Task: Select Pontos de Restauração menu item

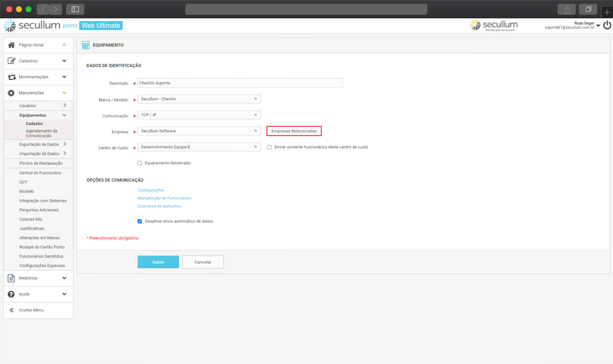Action: 41,163
